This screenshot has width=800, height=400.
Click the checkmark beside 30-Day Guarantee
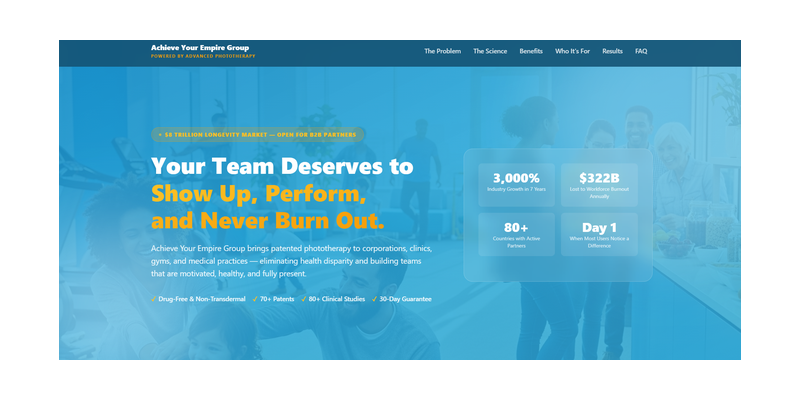pyautogui.click(x=374, y=299)
